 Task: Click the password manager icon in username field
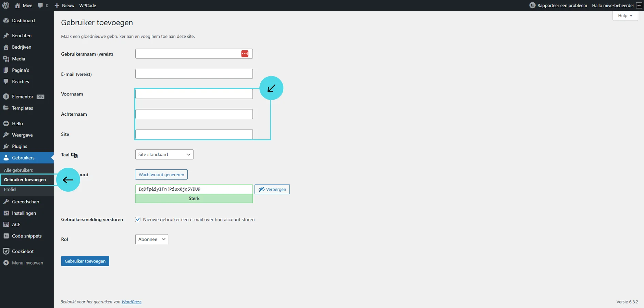[x=245, y=54]
